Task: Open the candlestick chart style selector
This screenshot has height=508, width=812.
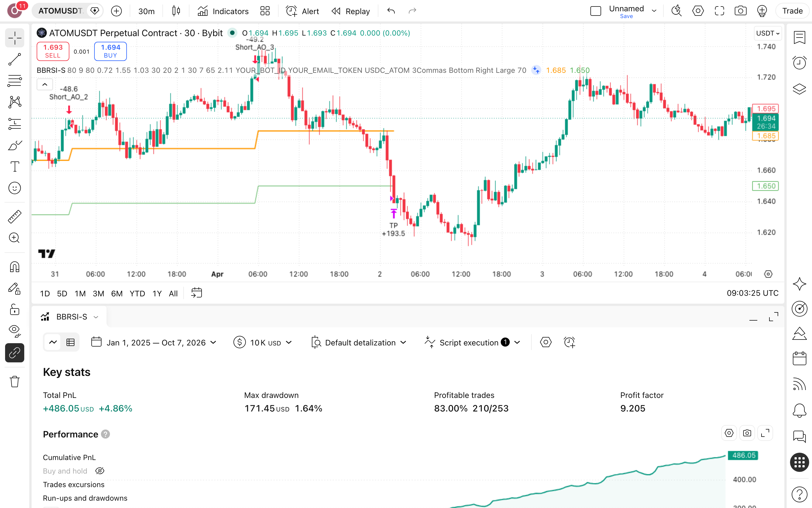Action: (x=176, y=11)
